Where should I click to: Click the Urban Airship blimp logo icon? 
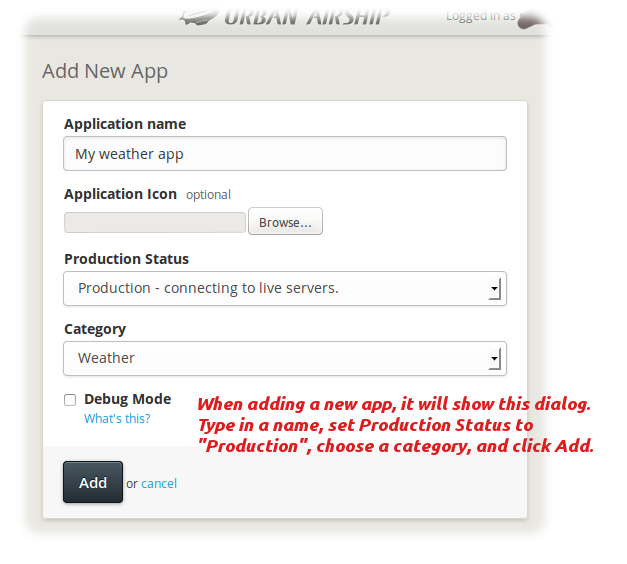199,17
